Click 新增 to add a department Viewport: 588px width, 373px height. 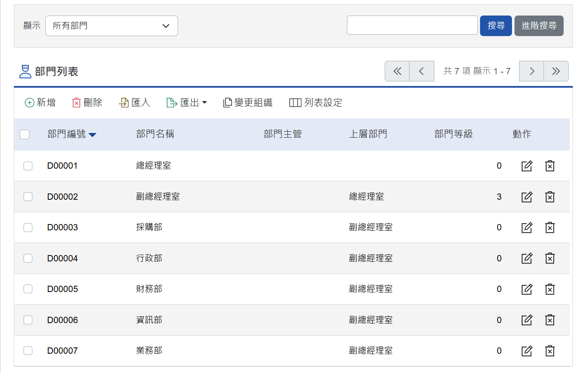click(x=40, y=102)
